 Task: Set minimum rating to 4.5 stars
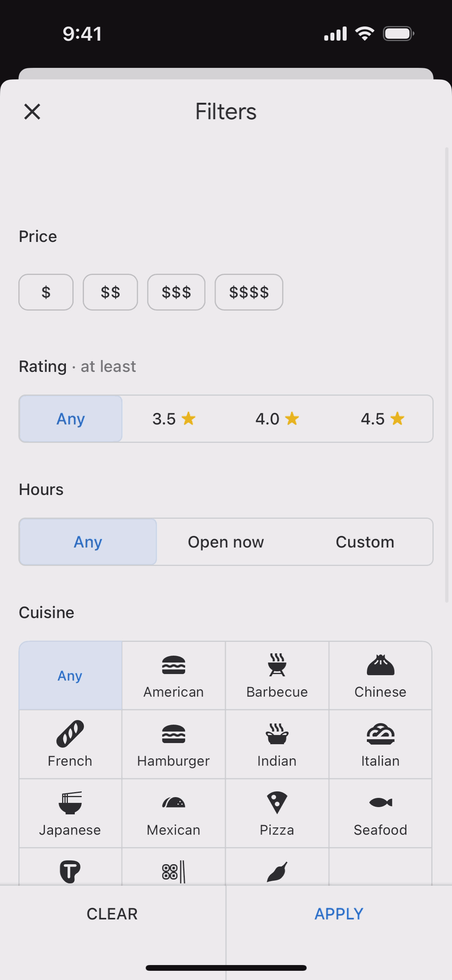382,419
